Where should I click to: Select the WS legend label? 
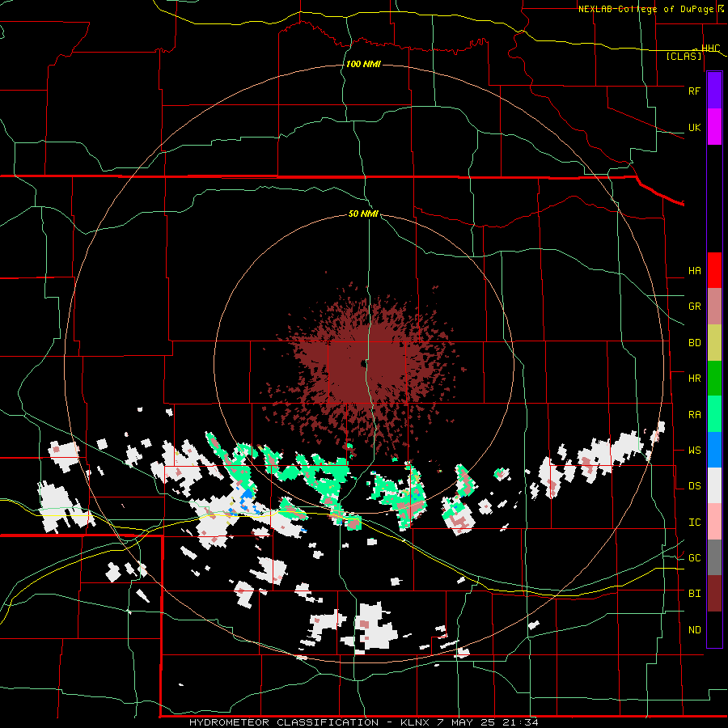pyautogui.click(x=694, y=451)
